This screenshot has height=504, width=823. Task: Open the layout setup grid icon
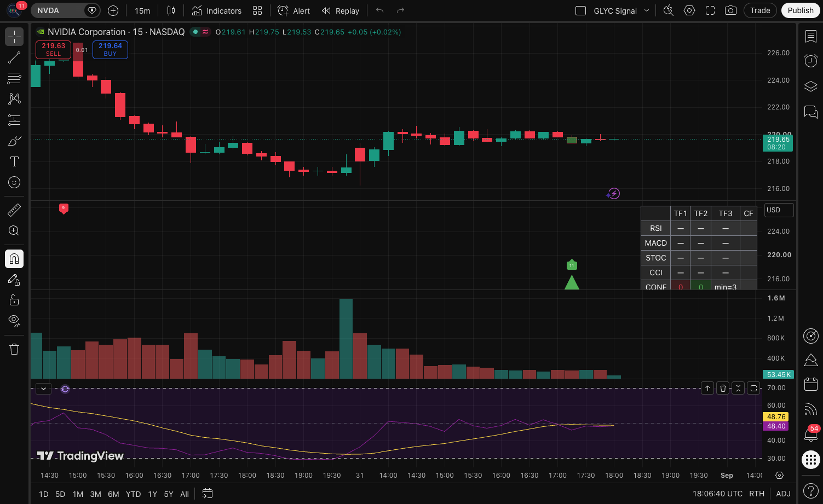pyautogui.click(x=257, y=10)
